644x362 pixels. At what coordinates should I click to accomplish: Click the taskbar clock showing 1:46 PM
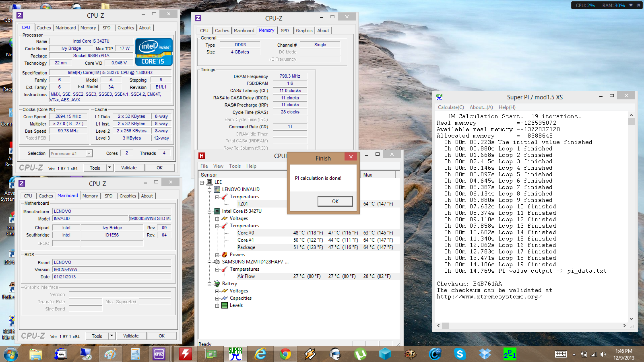click(x=624, y=354)
